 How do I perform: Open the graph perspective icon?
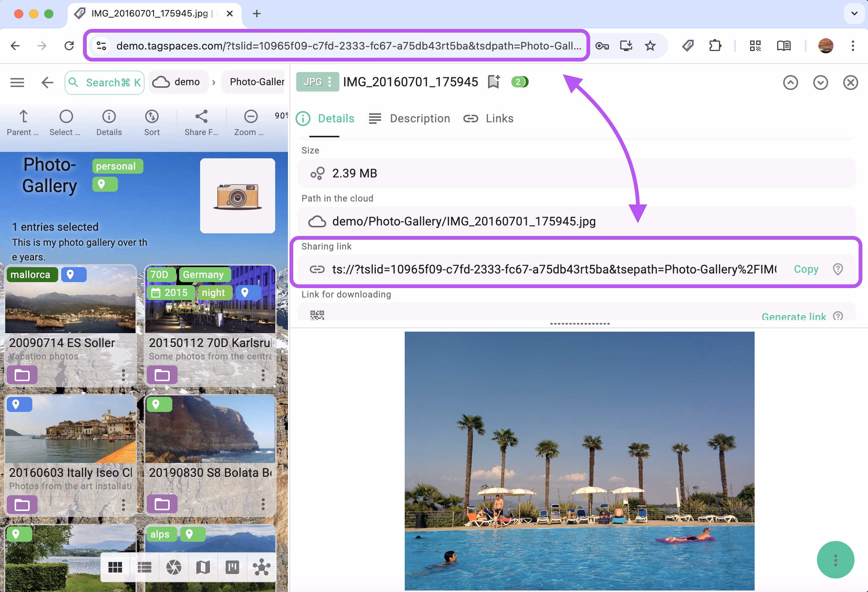[262, 567]
